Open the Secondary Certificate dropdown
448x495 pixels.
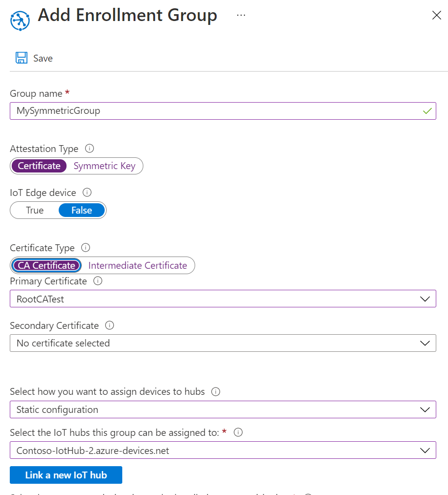pyautogui.click(x=425, y=343)
